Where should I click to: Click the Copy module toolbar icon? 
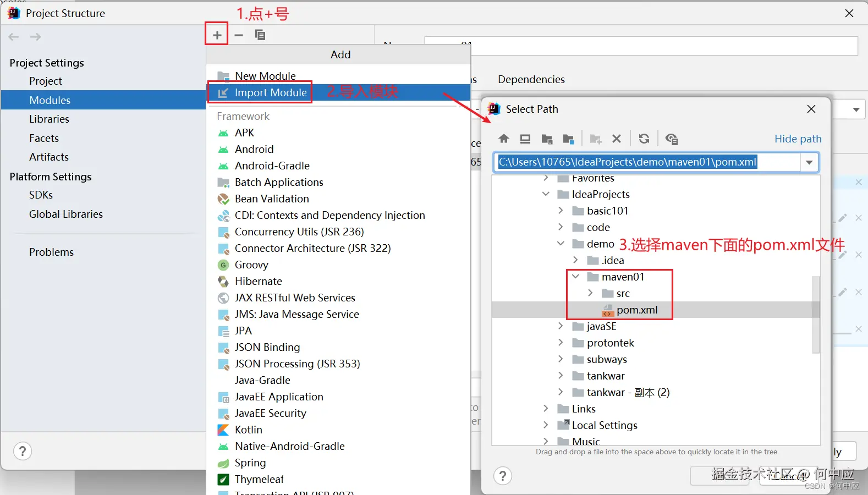pyautogui.click(x=260, y=35)
